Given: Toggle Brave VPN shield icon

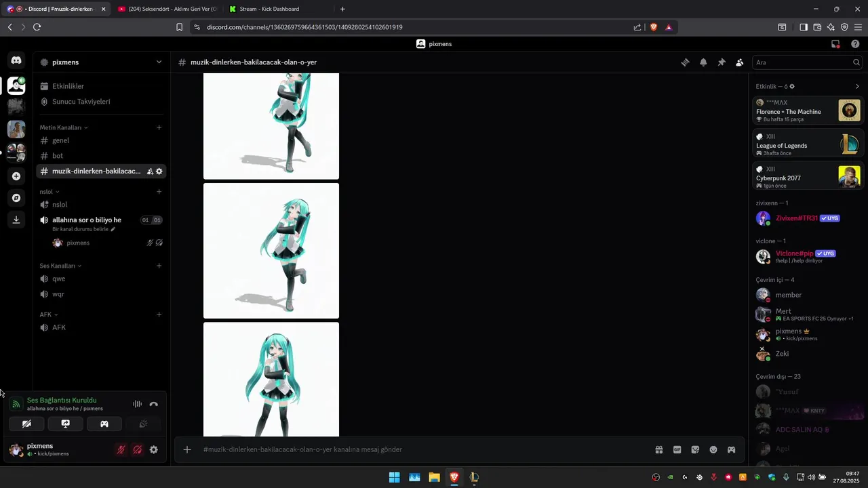Looking at the screenshot, I should tap(844, 27).
